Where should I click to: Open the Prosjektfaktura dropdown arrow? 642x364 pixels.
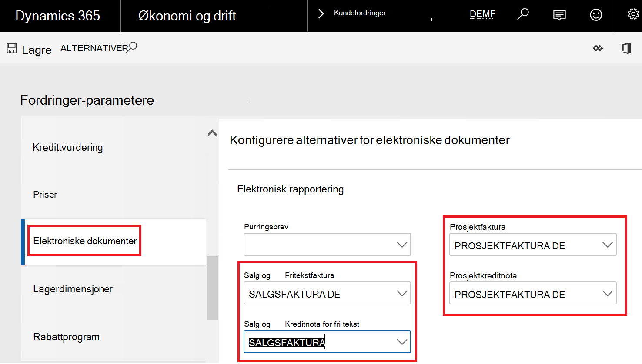pyautogui.click(x=608, y=245)
